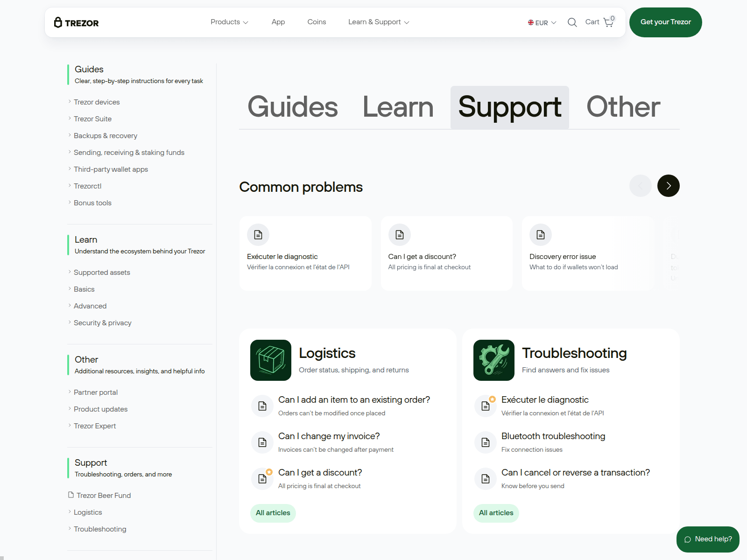Click the Guides sidebar section heading
The width and height of the screenshot is (747, 560).
point(89,69)
